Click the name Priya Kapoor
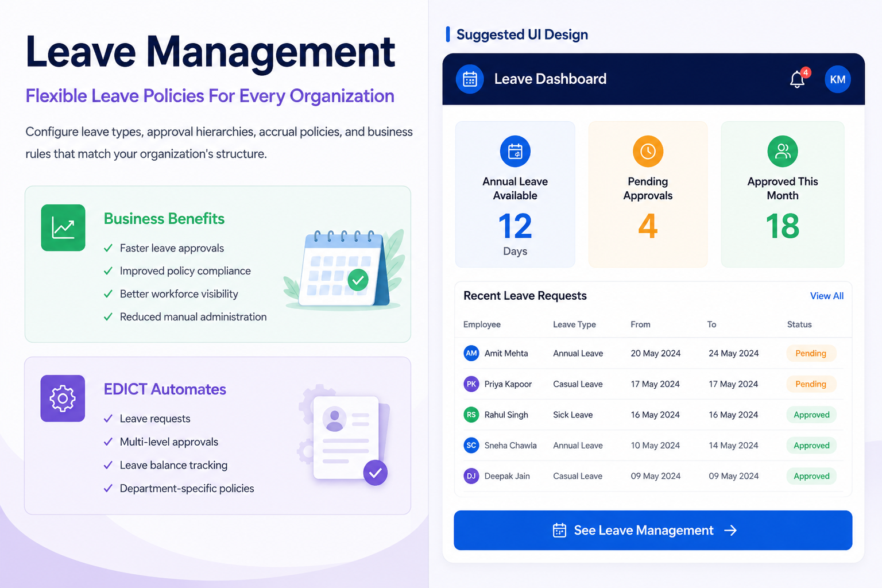882x588 pixels. coord(508,384)
